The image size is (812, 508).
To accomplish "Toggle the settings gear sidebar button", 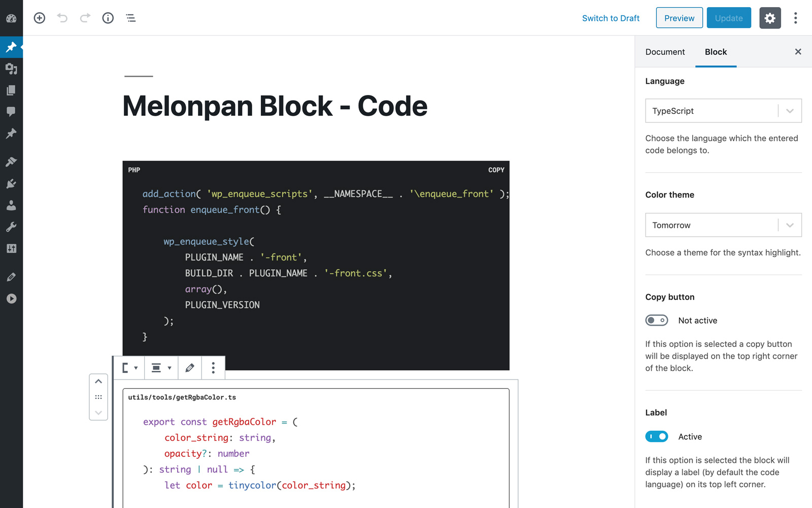I will pos(770,18).
